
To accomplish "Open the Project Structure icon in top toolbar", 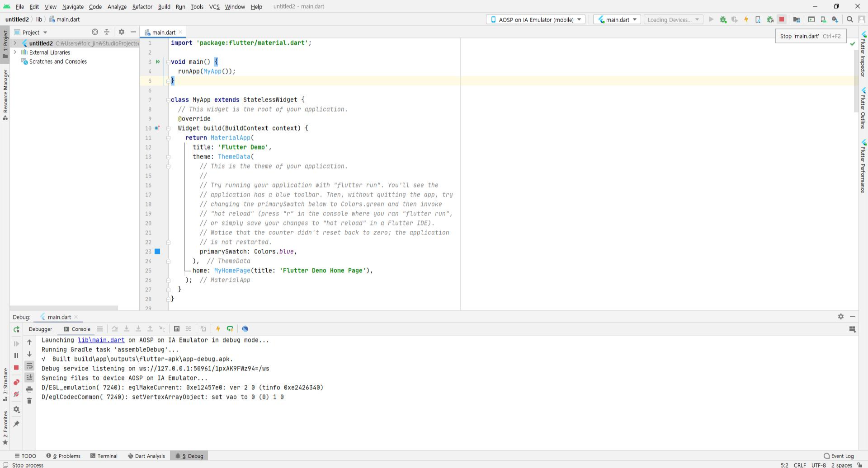I will [x=797, y=19].
